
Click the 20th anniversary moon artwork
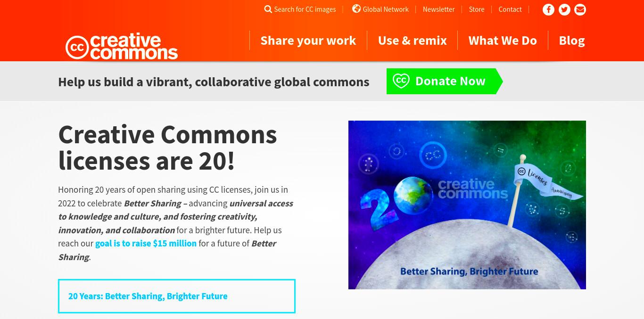[x=467, y=205]
